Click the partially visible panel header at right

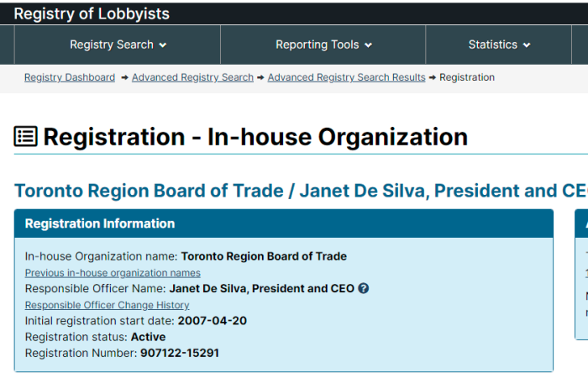coord(581,223)
